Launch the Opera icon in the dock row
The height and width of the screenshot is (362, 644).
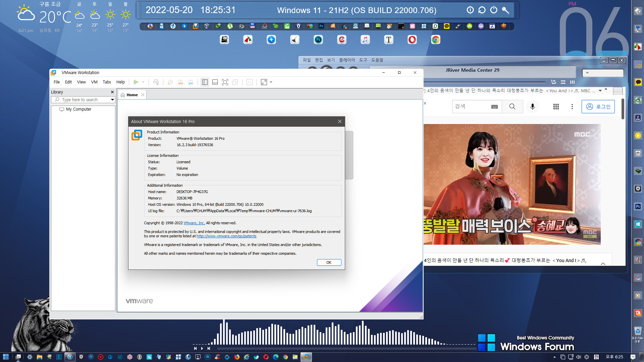412,40
